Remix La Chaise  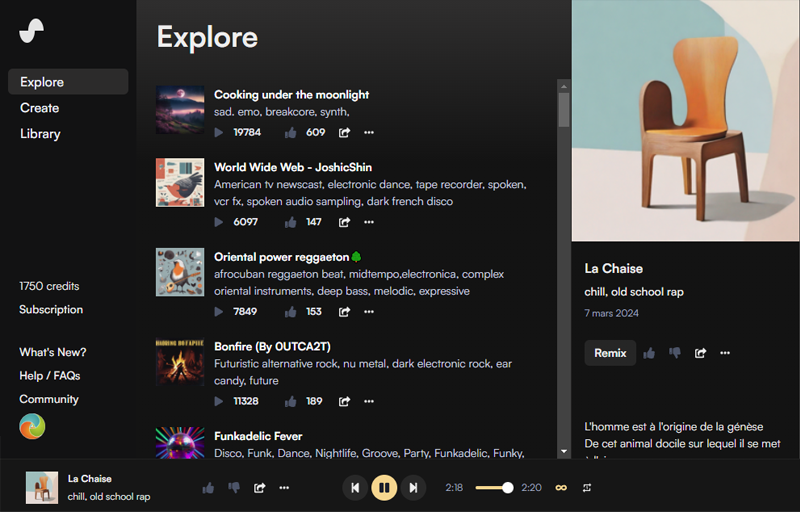pos(610,353)
